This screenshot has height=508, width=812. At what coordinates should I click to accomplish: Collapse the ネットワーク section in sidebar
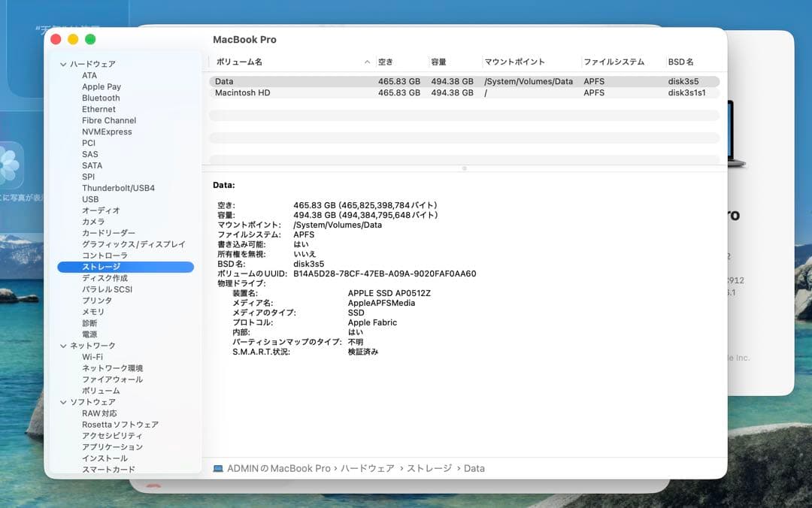63,346
